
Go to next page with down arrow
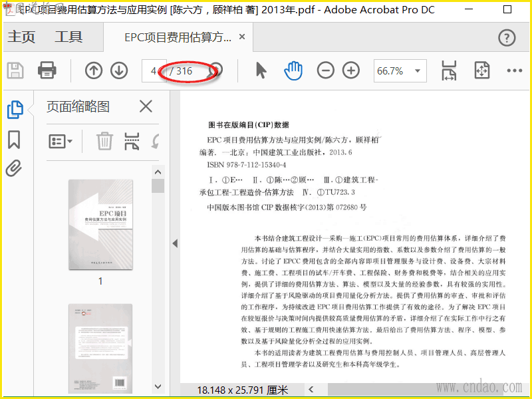pos(119,70)
